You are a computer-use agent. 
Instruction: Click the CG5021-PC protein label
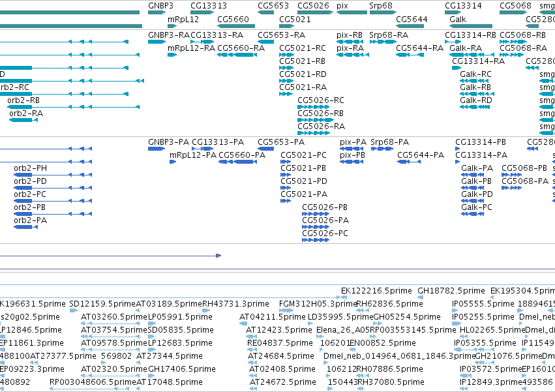[304, 155]
